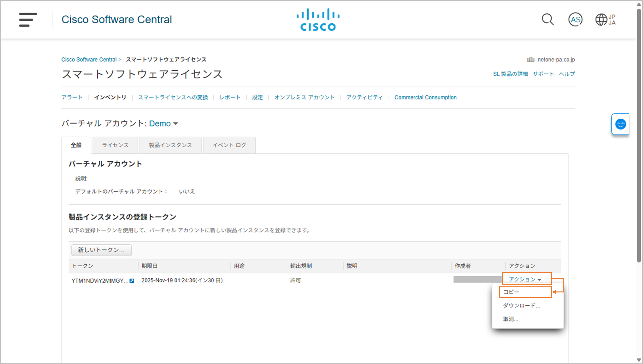Click the globe language selector icon
643x364 pixels.
(601, 20)
